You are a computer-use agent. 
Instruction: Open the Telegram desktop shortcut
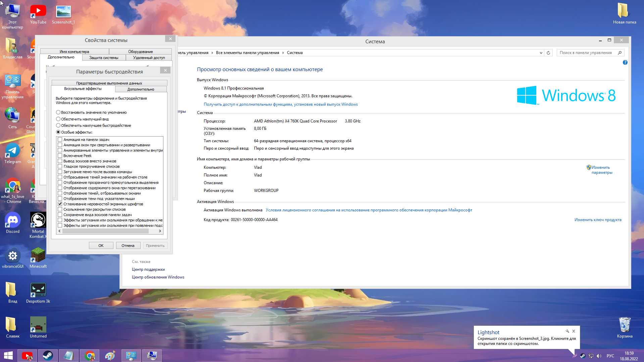tap(13, 154)
